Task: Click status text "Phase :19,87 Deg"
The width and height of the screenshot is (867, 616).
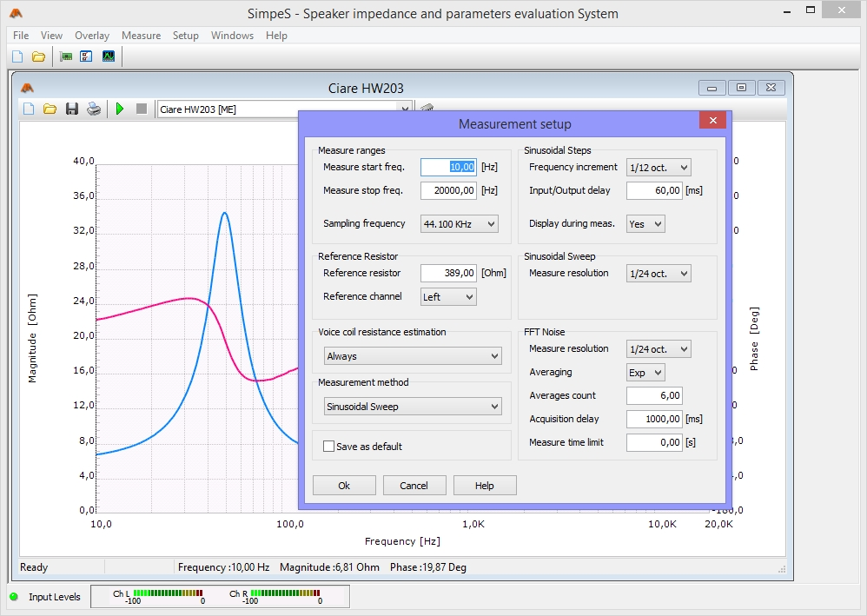Action: (428, 567)
